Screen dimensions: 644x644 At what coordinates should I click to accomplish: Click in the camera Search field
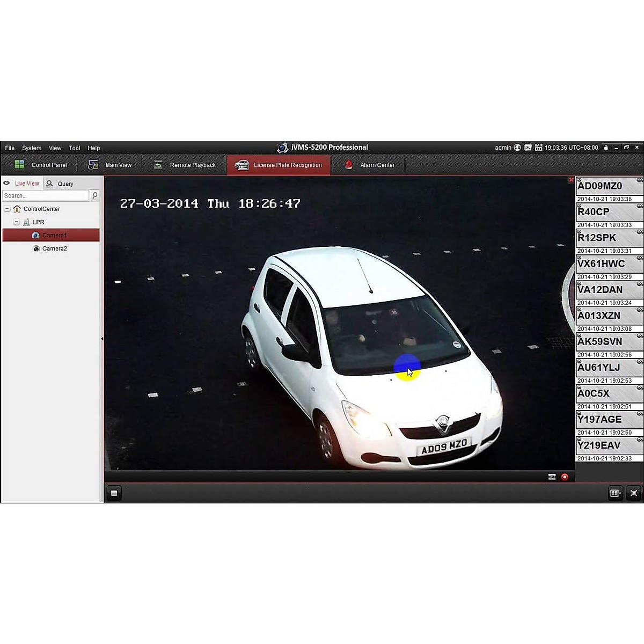[46, 196]
